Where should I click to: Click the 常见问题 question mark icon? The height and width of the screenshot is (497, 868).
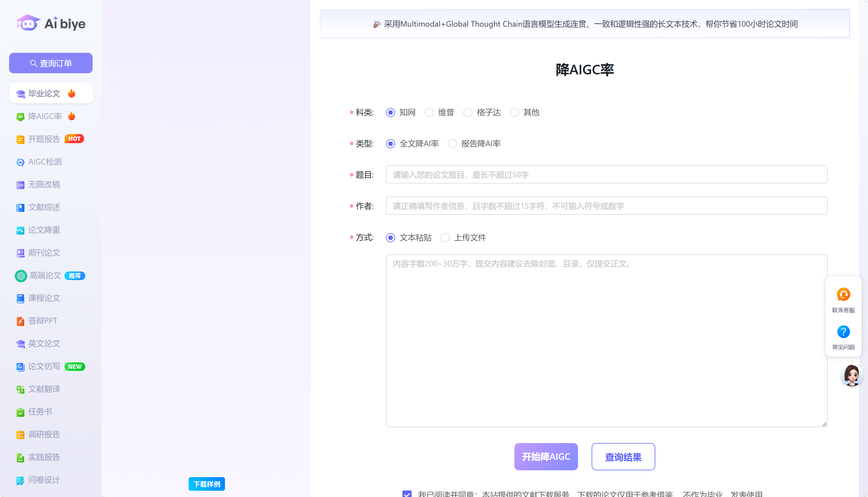coord(843,332)
